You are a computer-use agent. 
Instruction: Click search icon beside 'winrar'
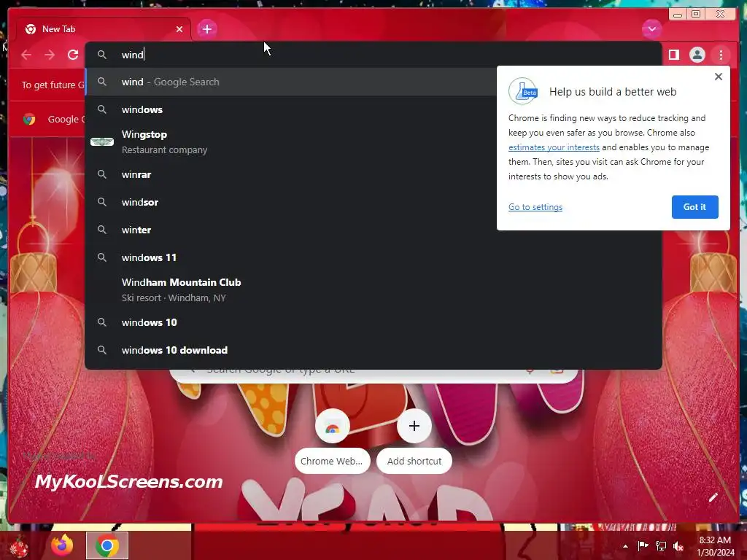101,174
